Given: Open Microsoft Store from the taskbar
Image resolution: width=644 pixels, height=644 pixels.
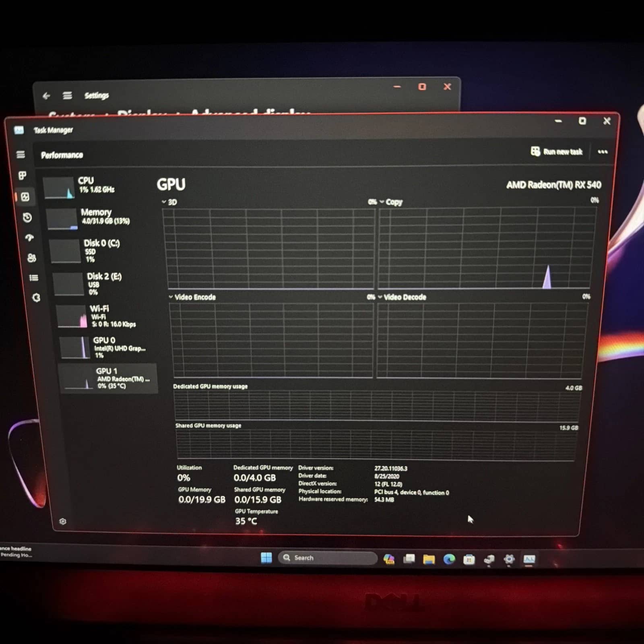Looking at the screenshot, I should [469, 559].
